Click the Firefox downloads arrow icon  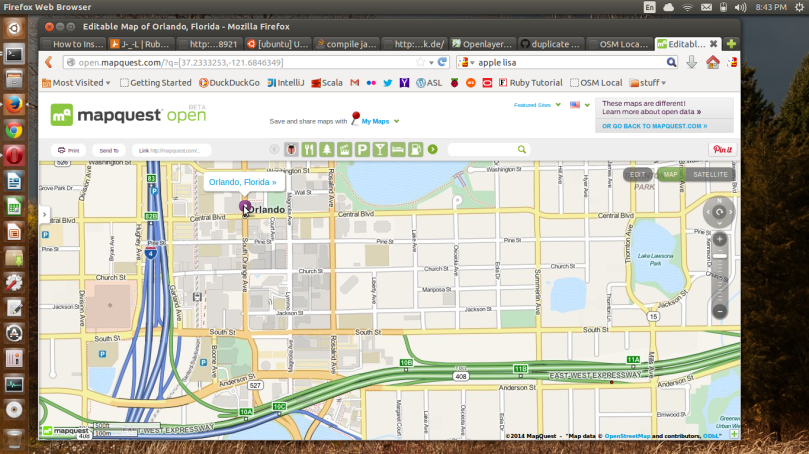click(x=691, y=62)
